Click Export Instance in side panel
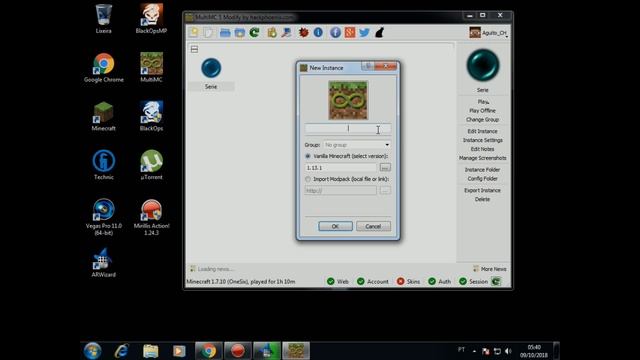This screenshot has width=640, height=360. pos(482,190)
